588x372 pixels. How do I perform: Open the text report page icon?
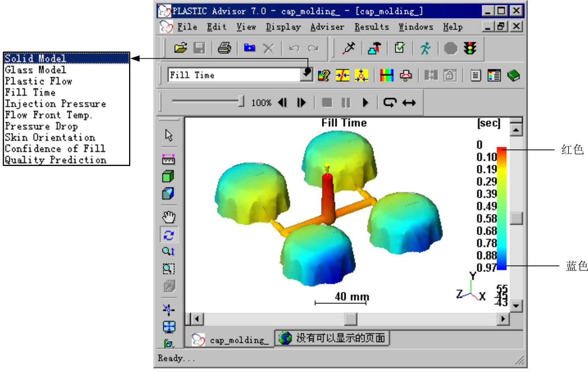click(475, 76)
